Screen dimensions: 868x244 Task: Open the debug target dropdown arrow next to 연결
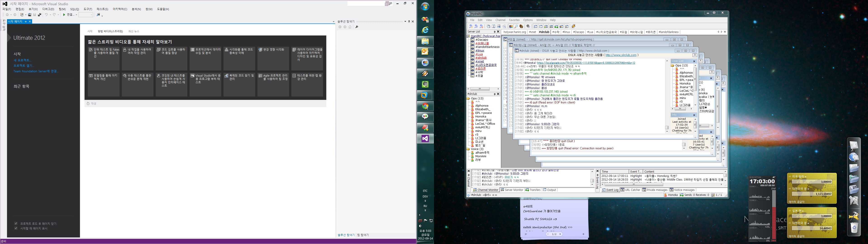click(76, 15)
